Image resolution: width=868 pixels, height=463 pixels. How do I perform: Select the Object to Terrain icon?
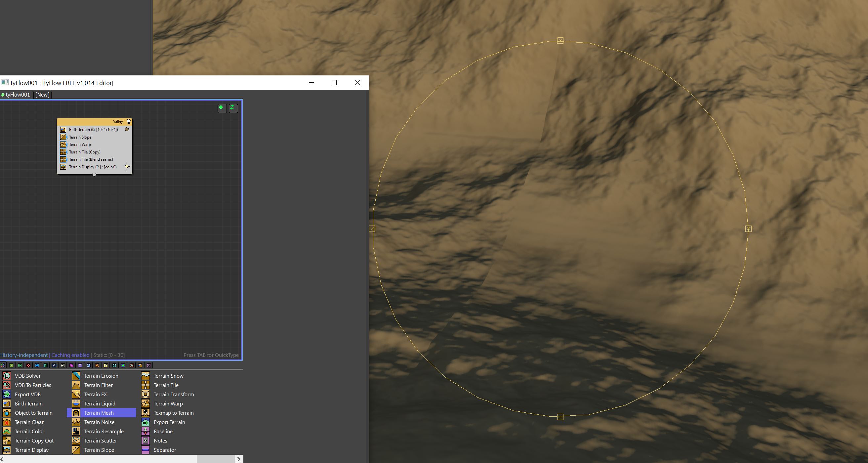pos(7,413)
